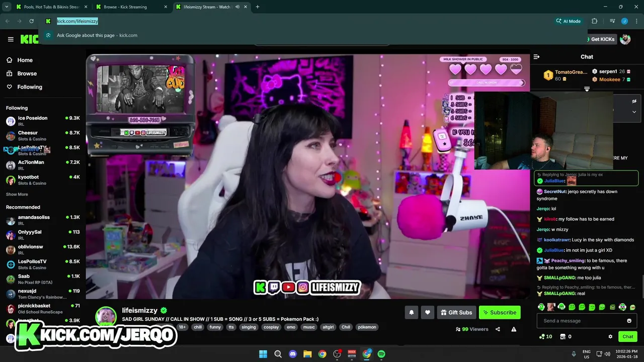The width and height of the screenshot is (644, 362).
Task: Click Gift Subs button
Action: pyautogui.click(x=456, y=312)
